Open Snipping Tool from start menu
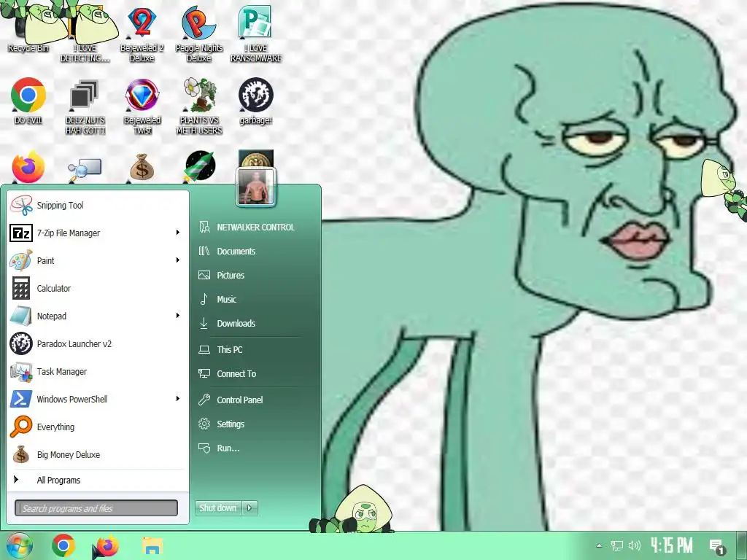Image resolution: width=747 pixels, height=560 pixels. [x=98, y=205]
